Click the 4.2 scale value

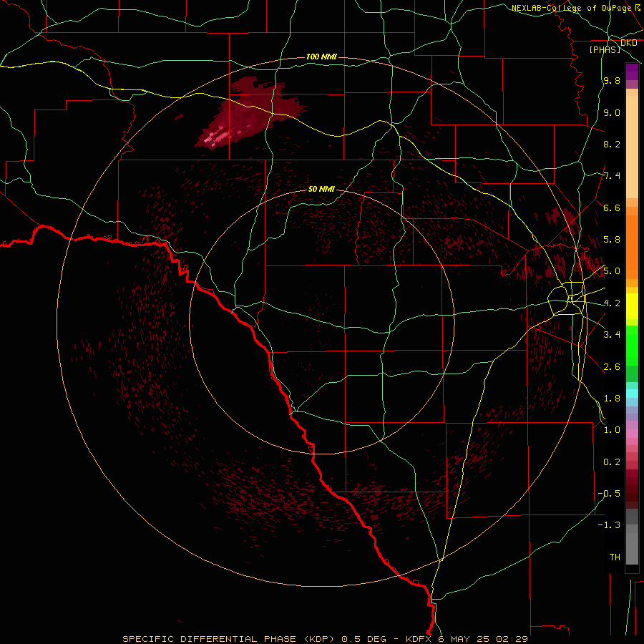(612, 303)
